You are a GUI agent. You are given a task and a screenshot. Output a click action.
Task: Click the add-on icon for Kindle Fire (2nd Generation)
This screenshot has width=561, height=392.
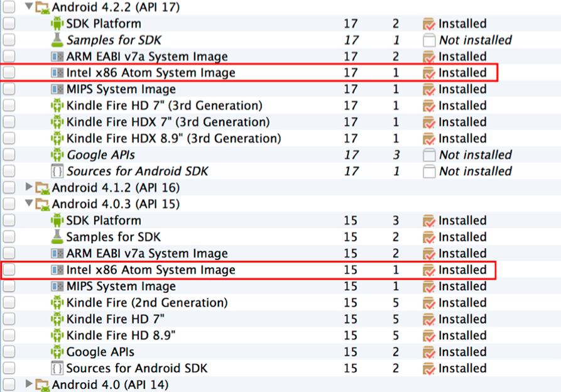point(57,303)
